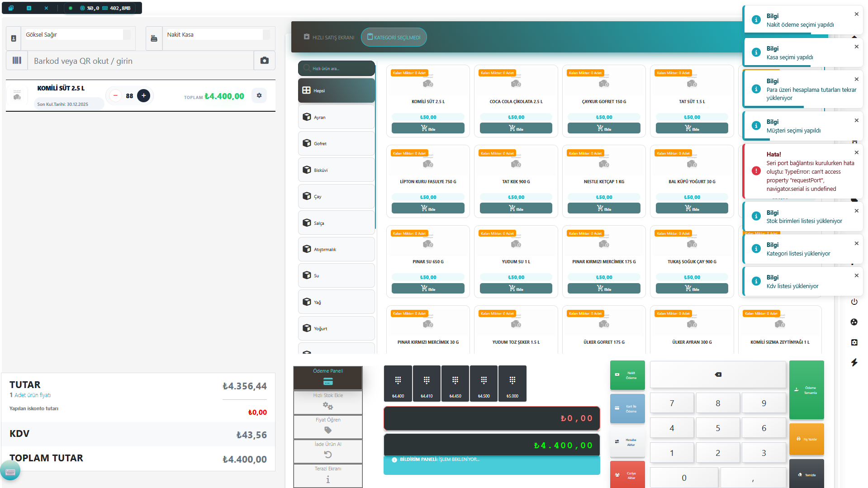Increase KOMİLİ SÜT quantity with the plus button
Viewport: 868px width, 488px height.
[x=144, y=95]
